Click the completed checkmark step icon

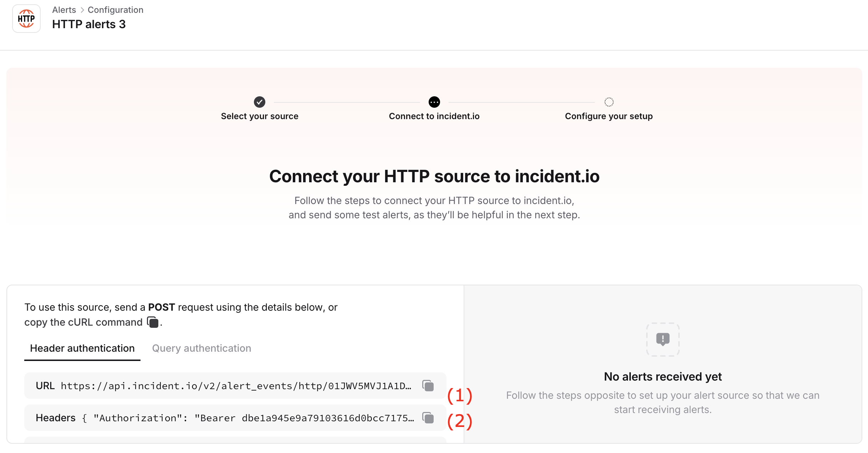(260, 102)
